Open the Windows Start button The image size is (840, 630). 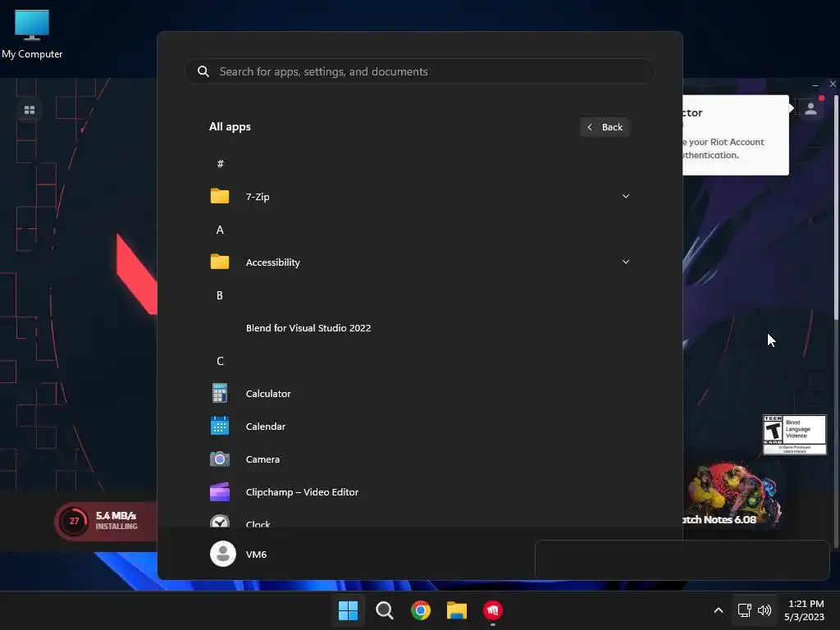(x=348, y=610)
